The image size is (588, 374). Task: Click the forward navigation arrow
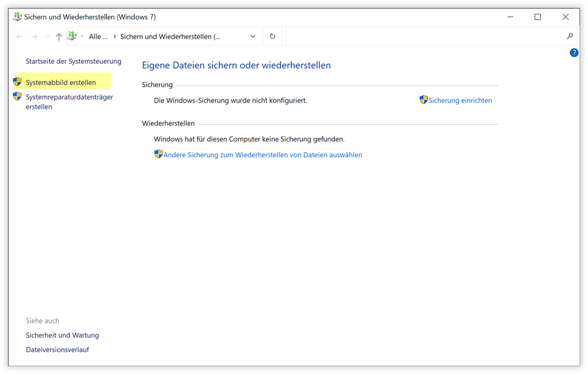pyautogui.click(x=35, y=36)
